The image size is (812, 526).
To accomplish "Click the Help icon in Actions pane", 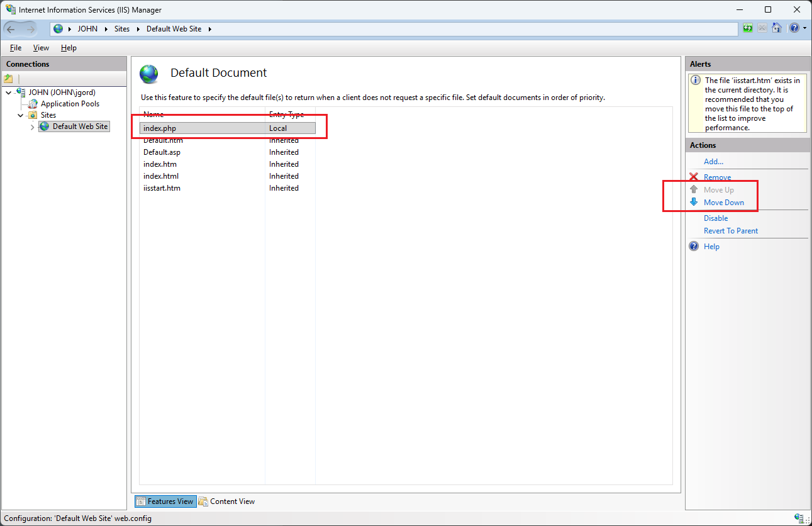I will [694, 246].
